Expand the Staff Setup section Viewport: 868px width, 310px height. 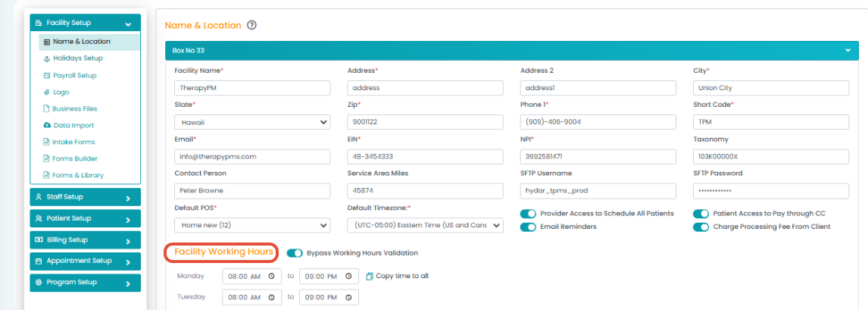(86, 197)
